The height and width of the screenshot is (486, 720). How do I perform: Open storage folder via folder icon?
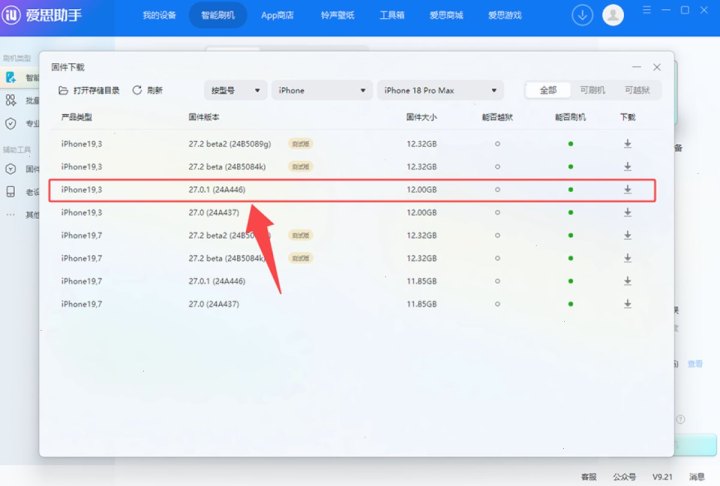tap(63, 90)
